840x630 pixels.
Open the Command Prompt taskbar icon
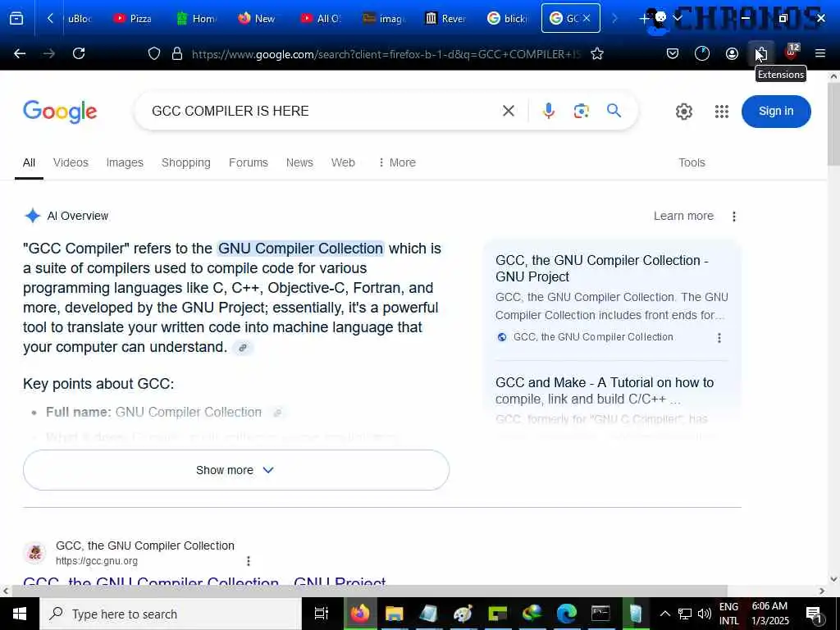(x=600, y=614)
